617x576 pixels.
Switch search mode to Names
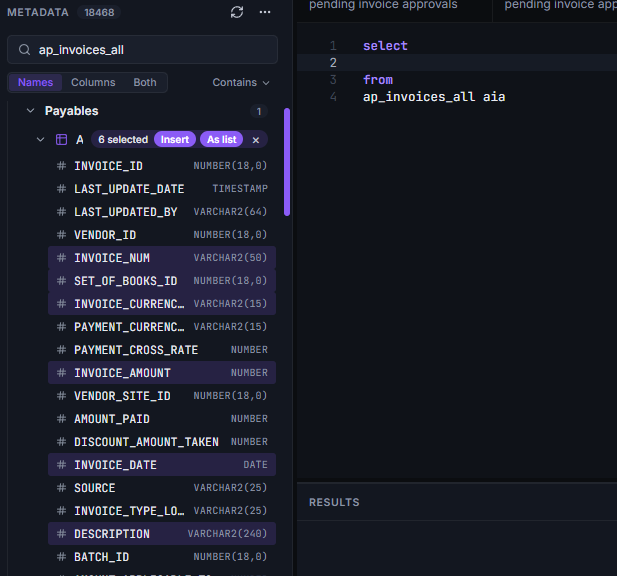coord(35,82)
